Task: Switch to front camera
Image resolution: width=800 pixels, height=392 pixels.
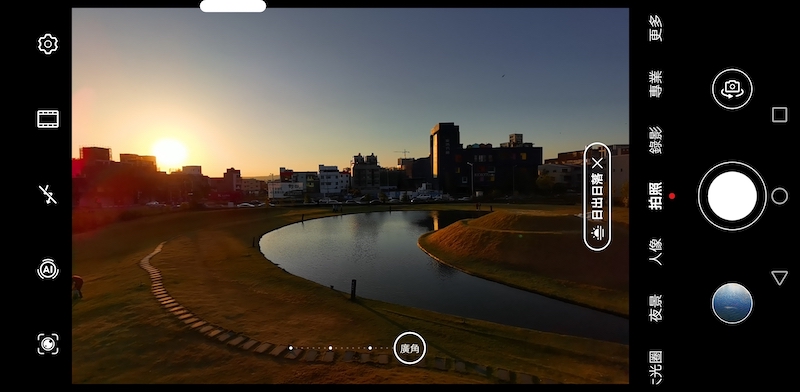Action: [732, 89]
